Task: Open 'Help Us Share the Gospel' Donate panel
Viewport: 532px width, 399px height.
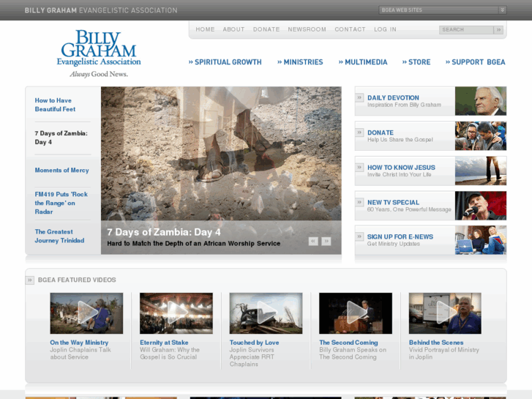Action: 400,136
